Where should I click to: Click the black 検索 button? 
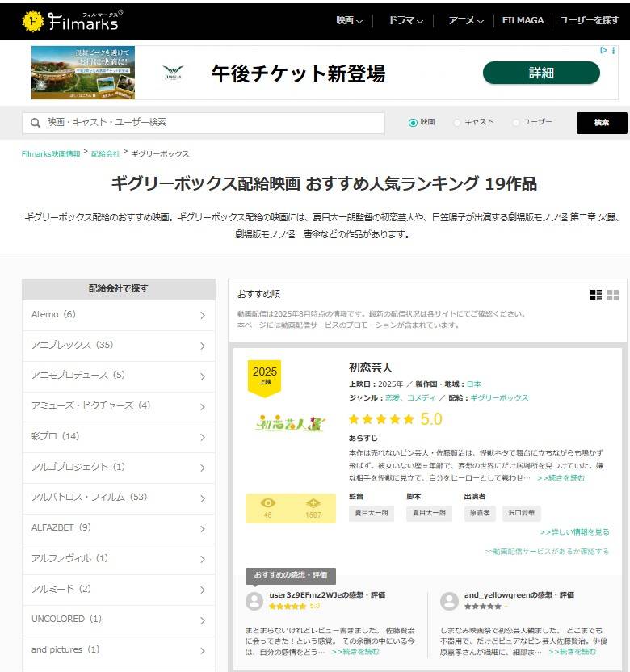pos(602,123)
